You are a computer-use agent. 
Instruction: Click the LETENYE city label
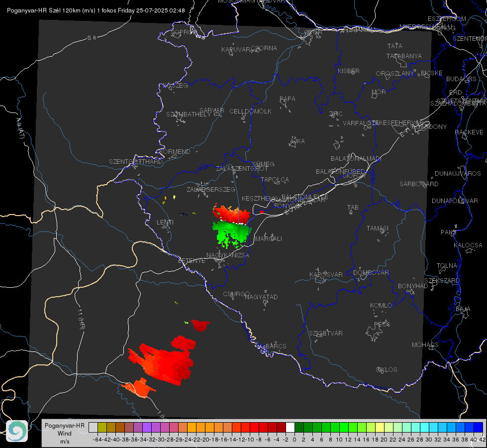click(192, 260)
